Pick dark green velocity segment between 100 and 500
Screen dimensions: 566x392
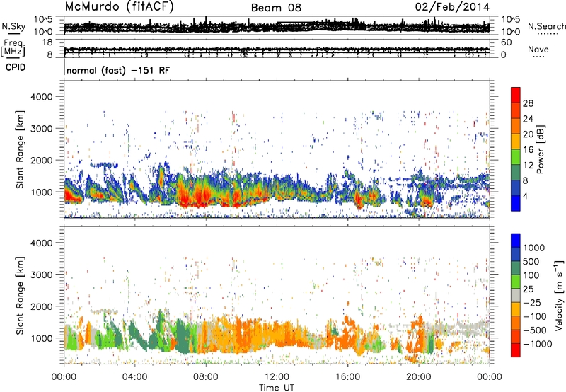[x=516, y=268]
